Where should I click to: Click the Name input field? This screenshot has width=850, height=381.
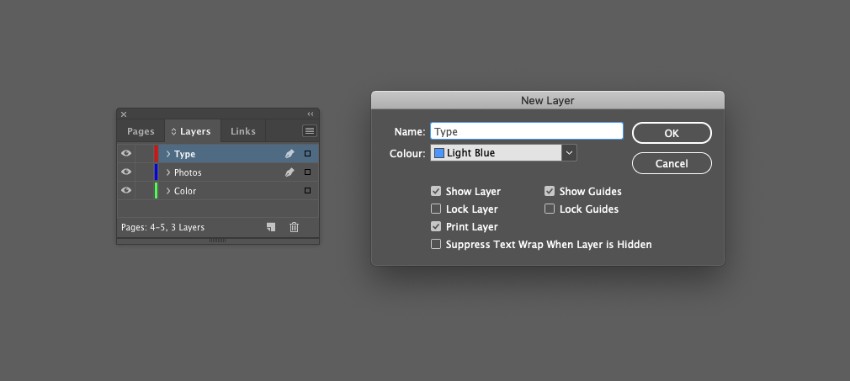(527, 131)
